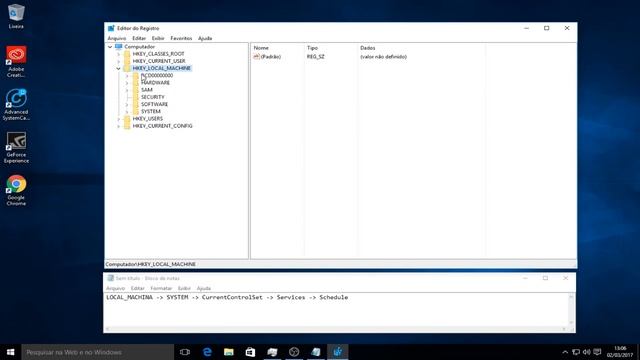Expand HKEY_CURRENT_CONFIG node arrow
Image resolution: width=640 pixels, height=360 pixels.
pyautogui.click(x=118, y=126)
